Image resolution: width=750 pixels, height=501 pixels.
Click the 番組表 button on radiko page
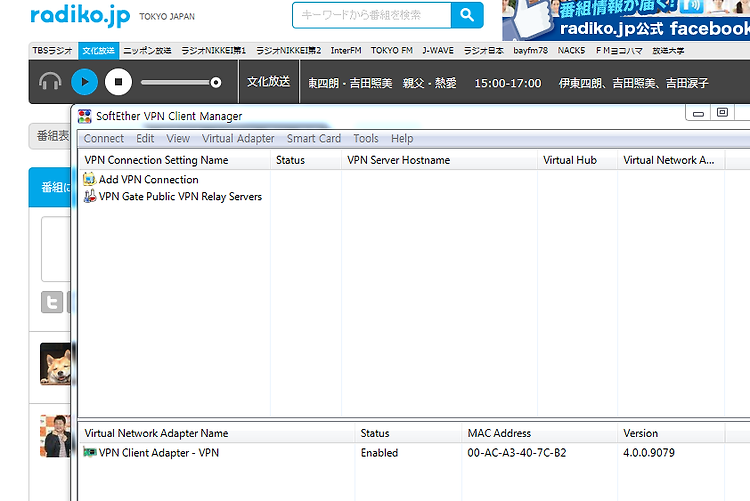point(50,136)
